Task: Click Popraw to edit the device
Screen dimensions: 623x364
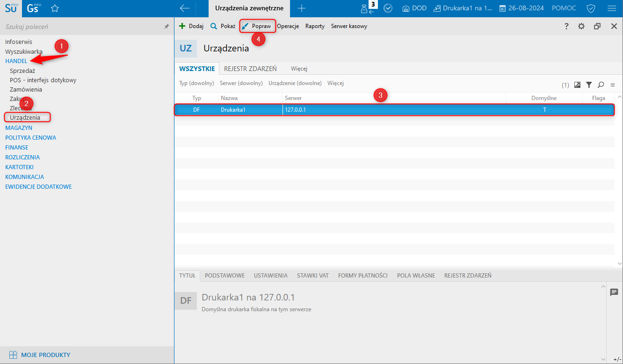Action: coord(257,26)
